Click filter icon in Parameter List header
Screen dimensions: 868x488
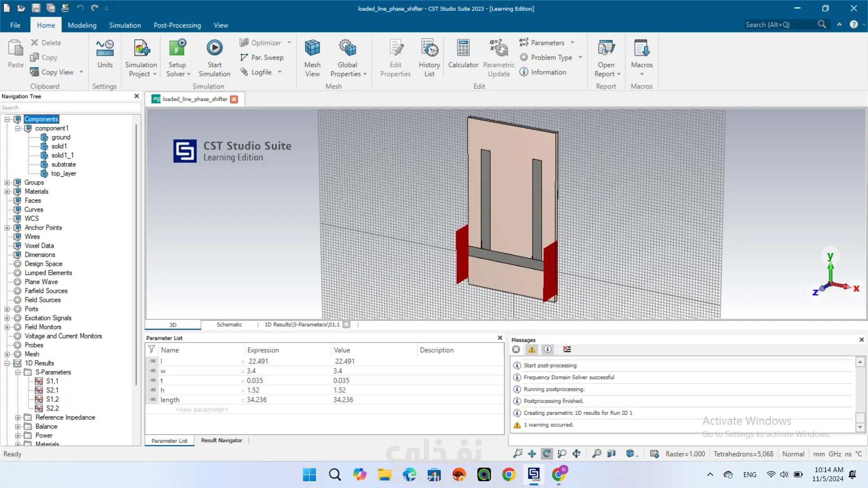151,349
